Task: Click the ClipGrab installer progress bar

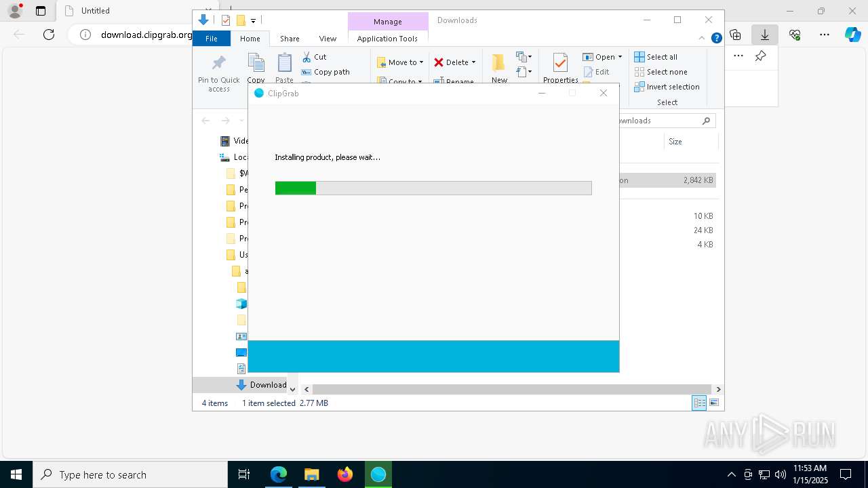Action: pos(433,188)
